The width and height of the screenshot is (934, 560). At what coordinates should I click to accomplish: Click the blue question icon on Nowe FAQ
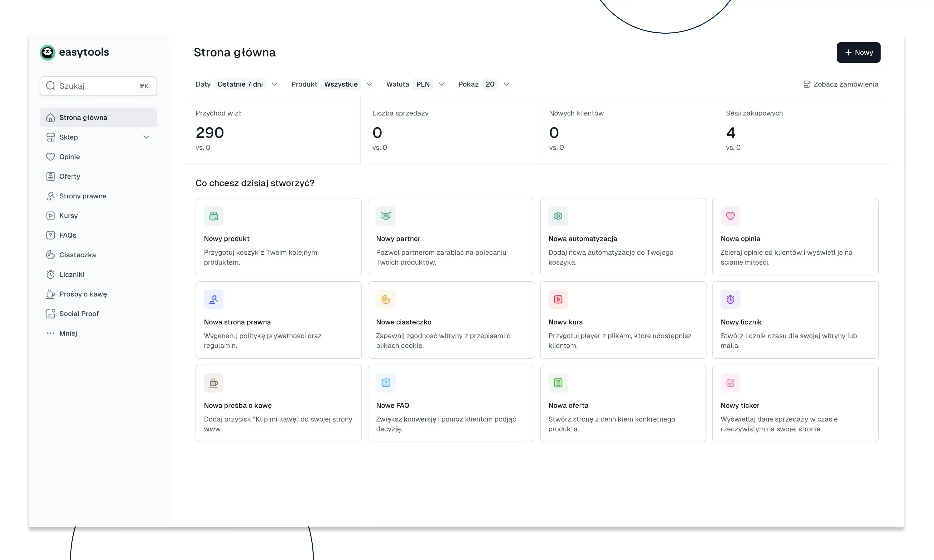(x=386, y=383)
